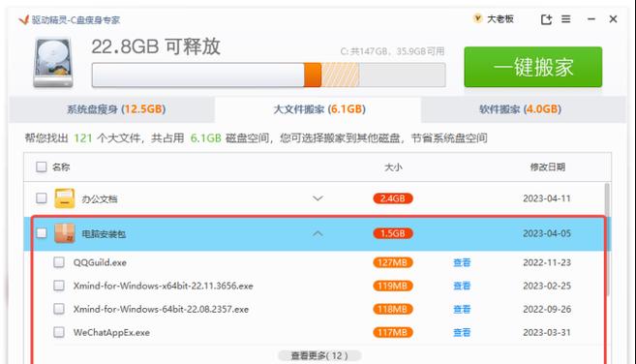This screenshot has width=636, height=364.
Task: Select the WeChatAppEx.exe file name
Action: click(x=111, y=333)
